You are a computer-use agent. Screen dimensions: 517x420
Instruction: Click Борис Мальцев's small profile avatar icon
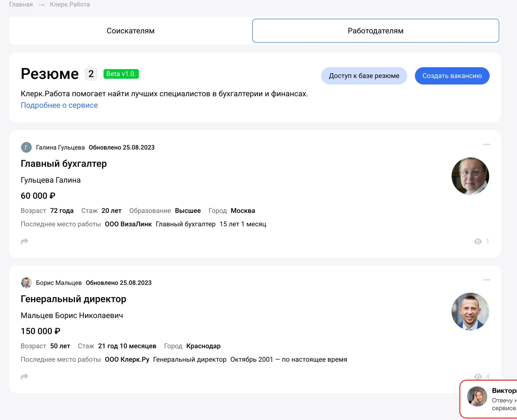coord(26,283)
